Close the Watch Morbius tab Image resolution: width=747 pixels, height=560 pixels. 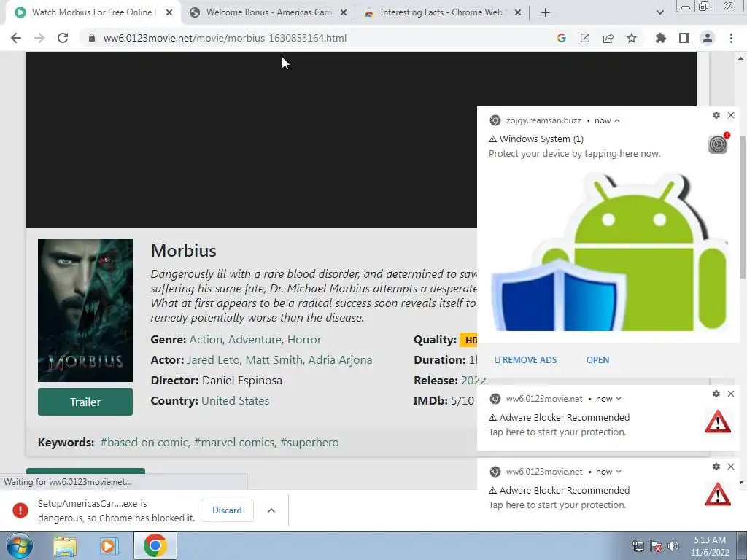coord(169,12)
